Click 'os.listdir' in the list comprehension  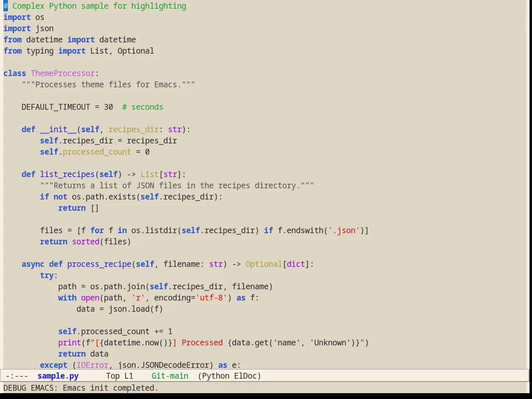(x=154, y=231)
